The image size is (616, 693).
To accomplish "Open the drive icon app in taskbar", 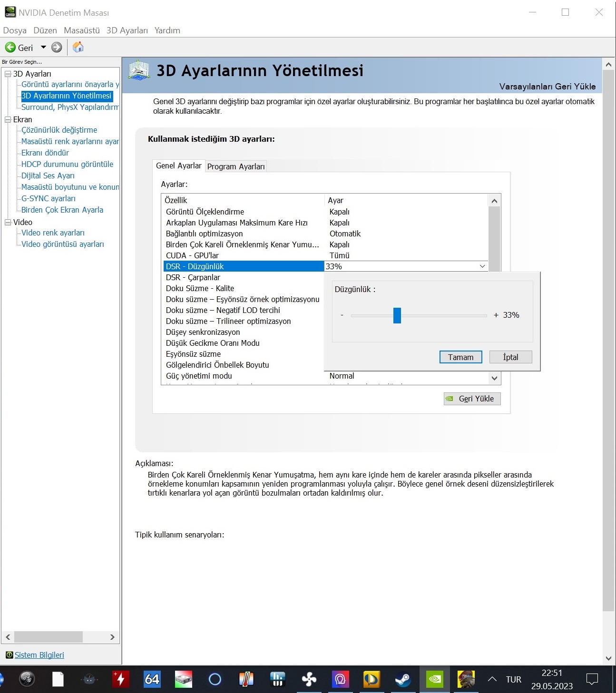I will [183, 679].
